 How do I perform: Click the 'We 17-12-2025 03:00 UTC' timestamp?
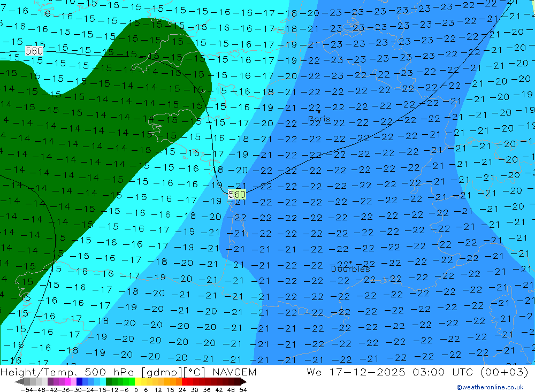(x=389, y=372)
